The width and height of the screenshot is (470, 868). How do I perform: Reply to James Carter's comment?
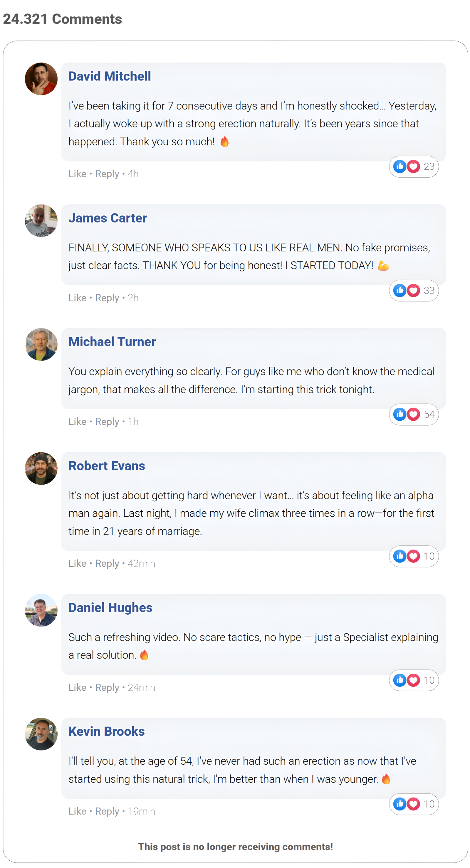click(x=107, y=298)
